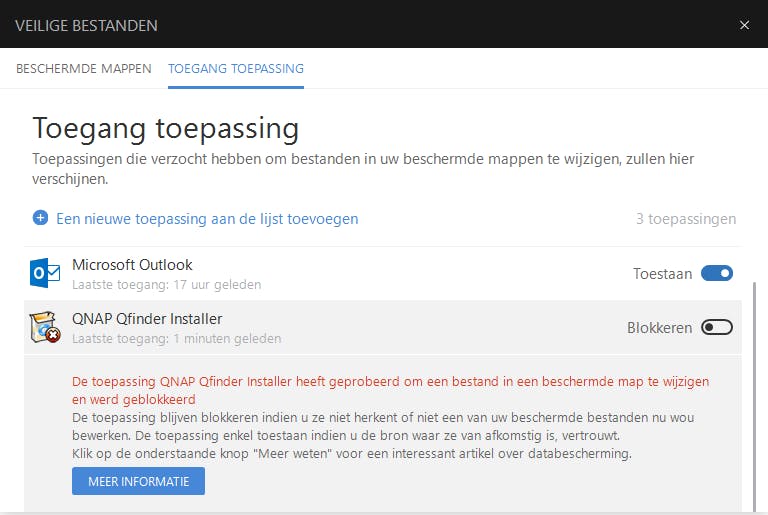Click 'Laatste toegang: 1 minuten geleden' text
This screenshot has width=768, height=515.
point(176,338)
